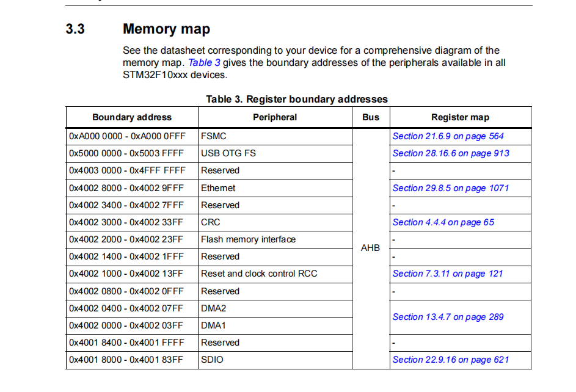Click Flash memory interface cell
The image size is (576, 392).
275,240
